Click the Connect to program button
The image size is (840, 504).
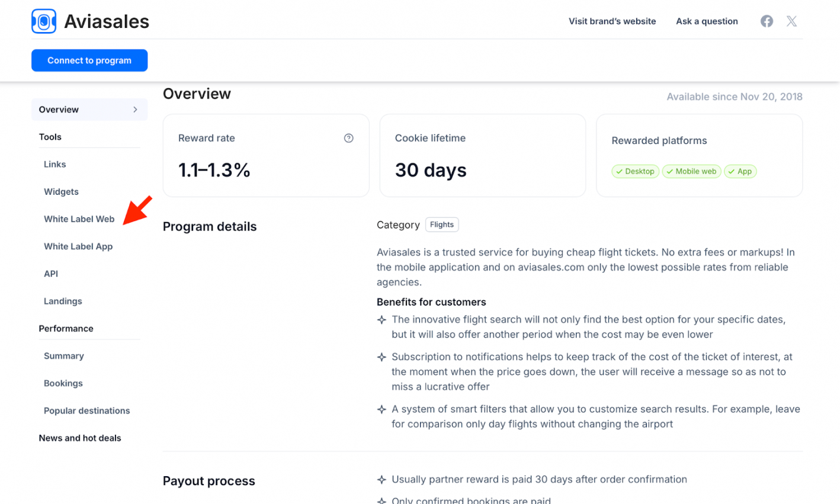coord(89,60)
